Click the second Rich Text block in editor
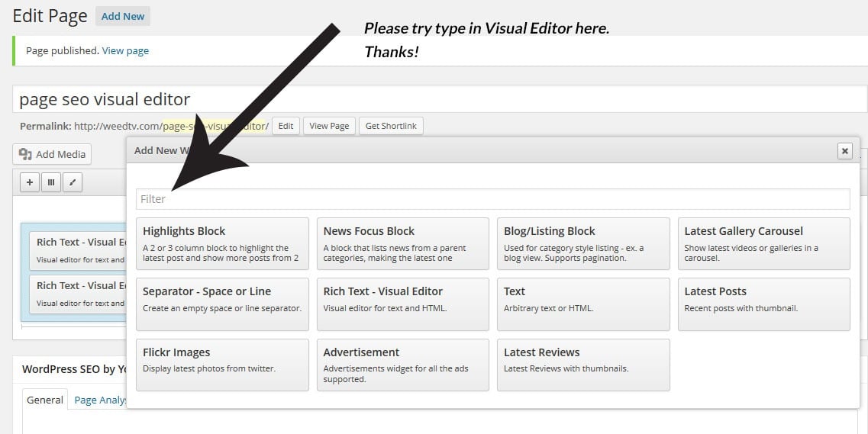 tap(78, 294)
